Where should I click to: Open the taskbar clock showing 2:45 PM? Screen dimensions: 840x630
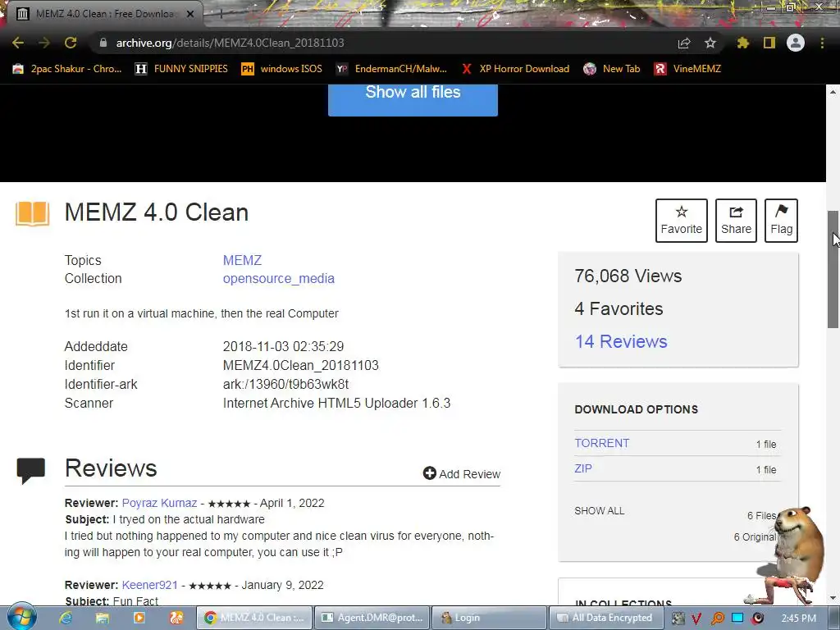799,619
